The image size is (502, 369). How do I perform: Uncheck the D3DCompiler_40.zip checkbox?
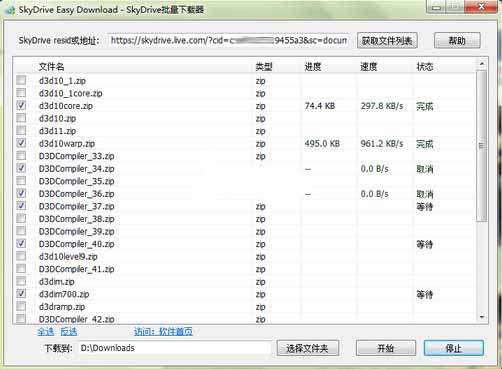pos(21,243)
